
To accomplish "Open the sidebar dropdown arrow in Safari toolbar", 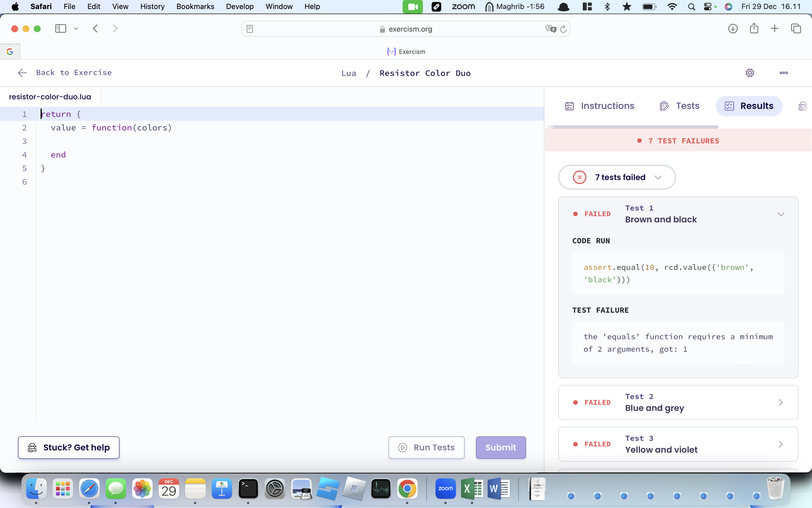I will (x=76, y=29).
